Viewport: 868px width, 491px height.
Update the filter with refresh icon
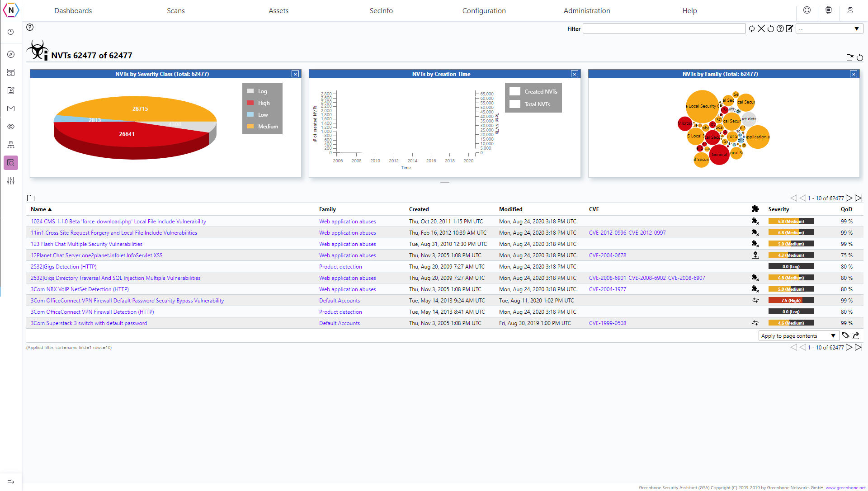pos(752,28)
